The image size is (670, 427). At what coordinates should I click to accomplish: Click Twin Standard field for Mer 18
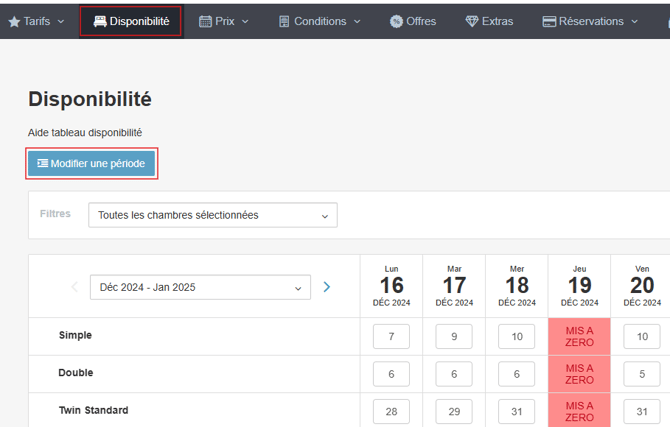pos(517,412)
